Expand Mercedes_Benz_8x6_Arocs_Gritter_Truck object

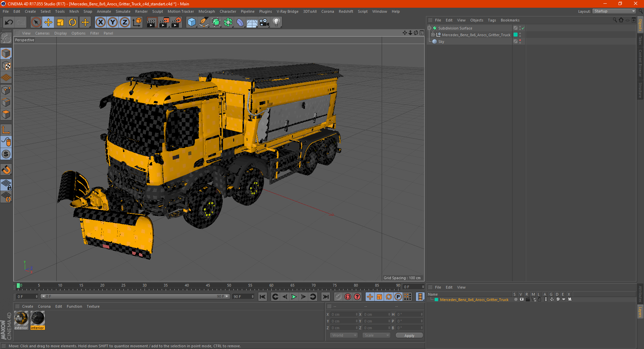433,35
